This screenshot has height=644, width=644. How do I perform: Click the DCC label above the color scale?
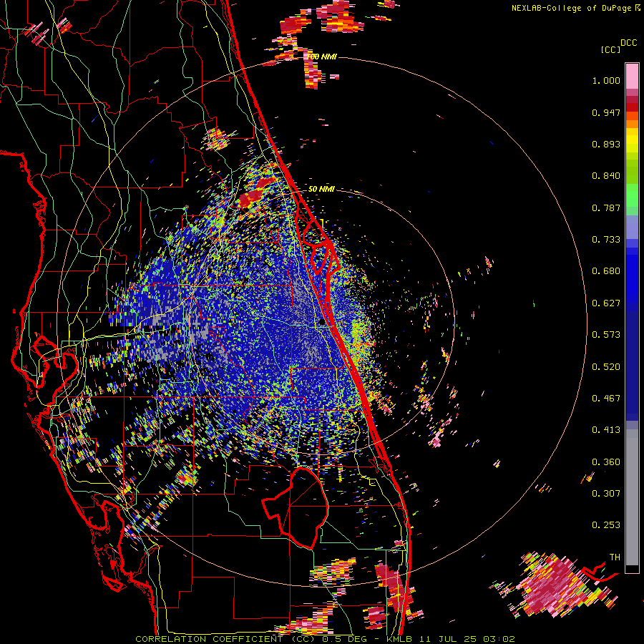click(x=628, y=43)
